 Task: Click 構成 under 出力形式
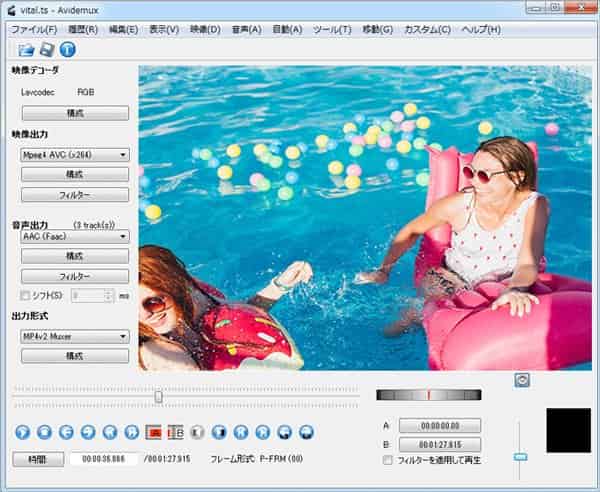pyautogui.click(x=75, y=356)
